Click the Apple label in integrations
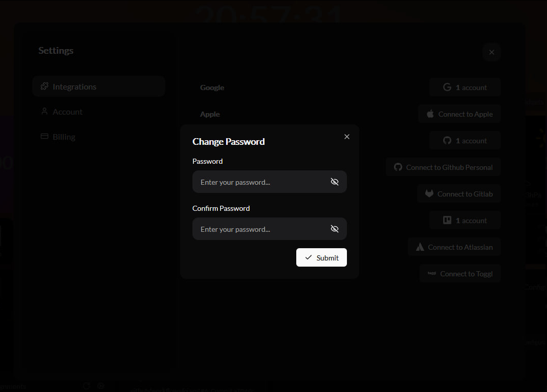The height and width of the screenshot is (392, 547). (210, 114)
